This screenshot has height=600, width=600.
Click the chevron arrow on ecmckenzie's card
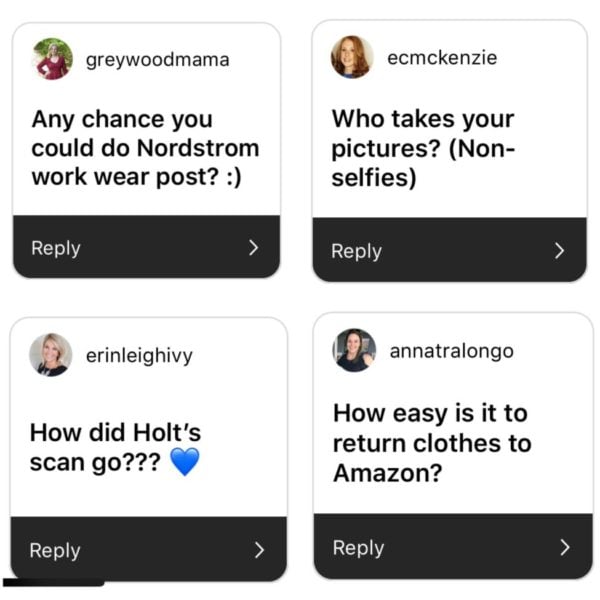[559, 251]
